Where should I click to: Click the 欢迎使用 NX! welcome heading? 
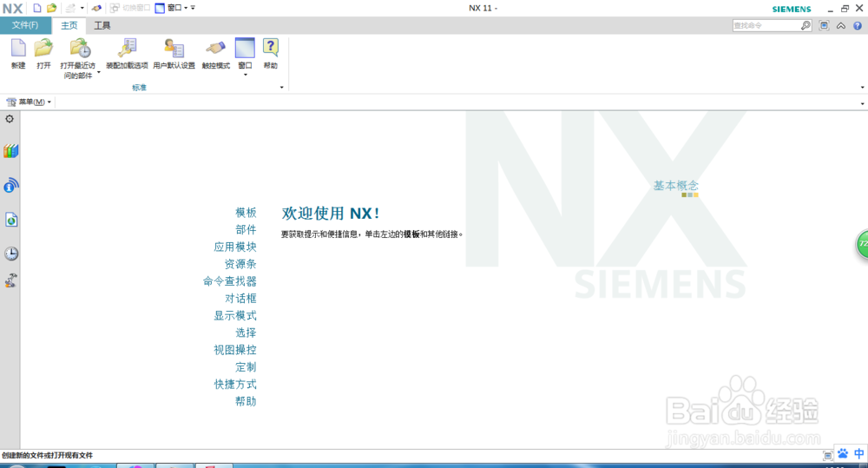(x=331, y=214)
